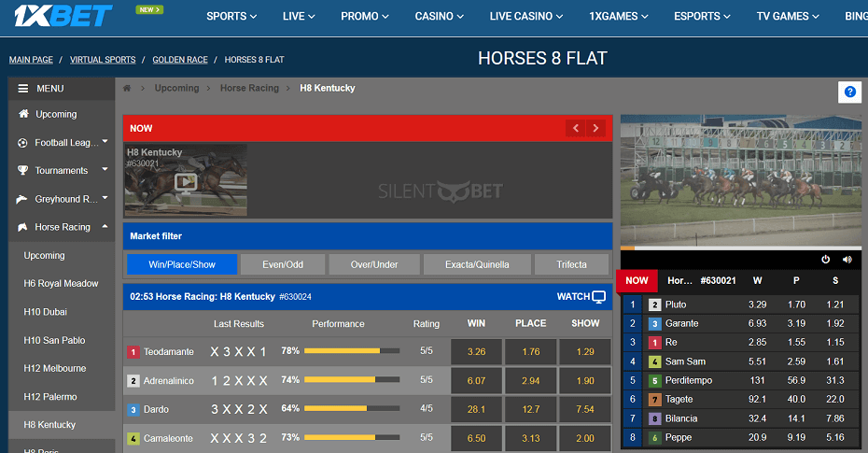Open H10 Dubai in sidebar

(46, 312)
